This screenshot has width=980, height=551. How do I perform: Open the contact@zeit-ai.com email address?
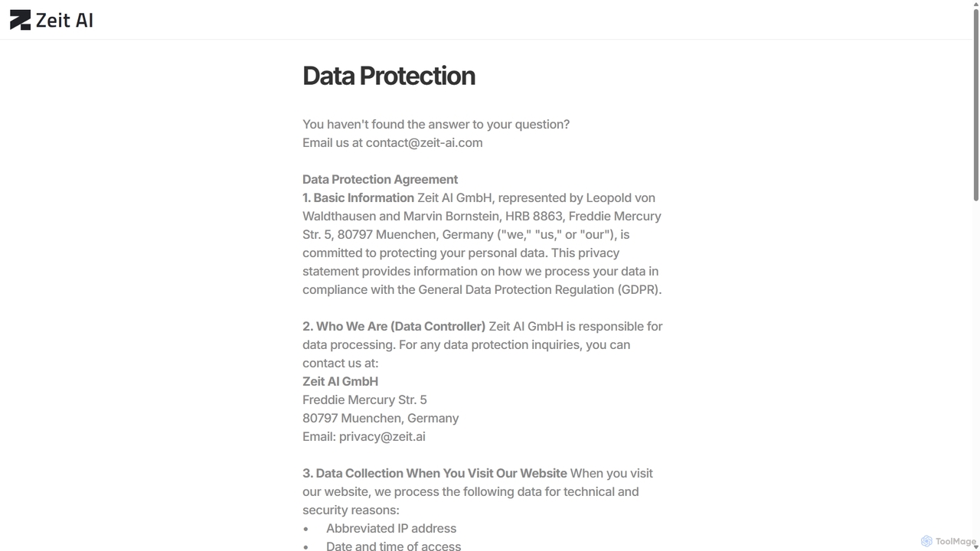coord(424,142)
